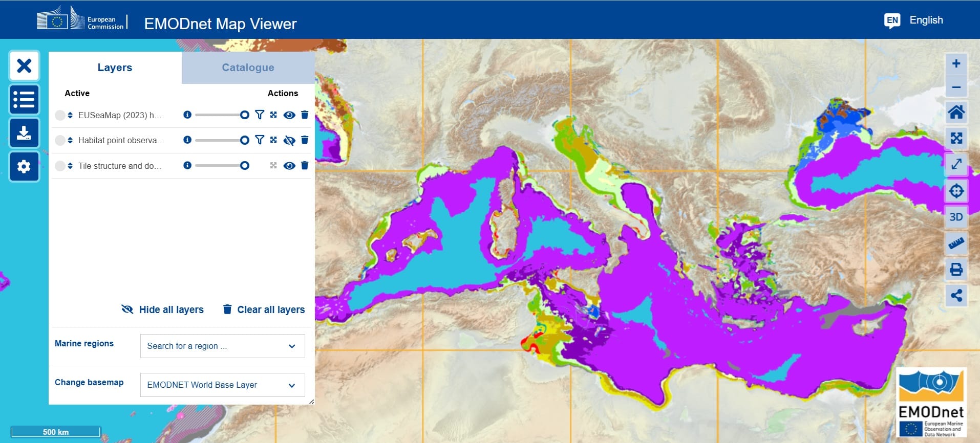Switch to the Catalogue tab
Image resolution: width=980 pixels, height=443 pixels.
tap(248, 68)
